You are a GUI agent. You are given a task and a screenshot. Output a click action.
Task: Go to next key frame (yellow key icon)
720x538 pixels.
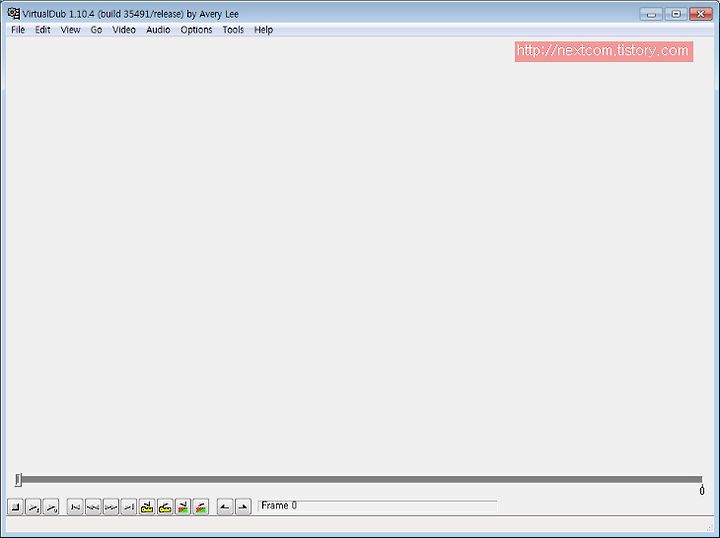click(x=165, y=507)
